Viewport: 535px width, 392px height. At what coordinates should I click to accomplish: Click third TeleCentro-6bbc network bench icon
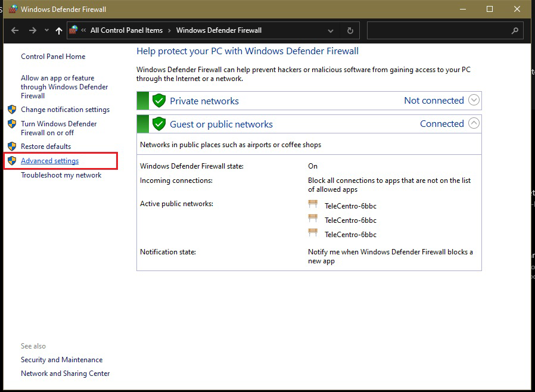click(313, 233)
